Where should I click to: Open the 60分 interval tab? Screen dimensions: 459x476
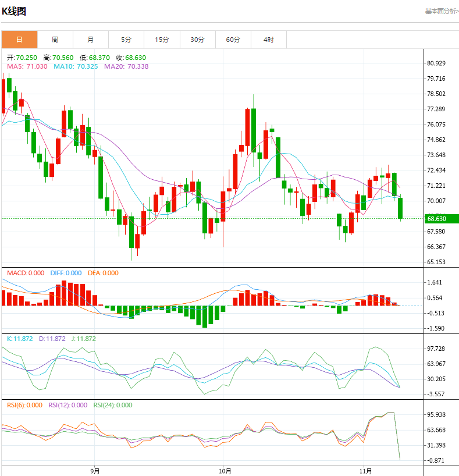coord(233,40)
